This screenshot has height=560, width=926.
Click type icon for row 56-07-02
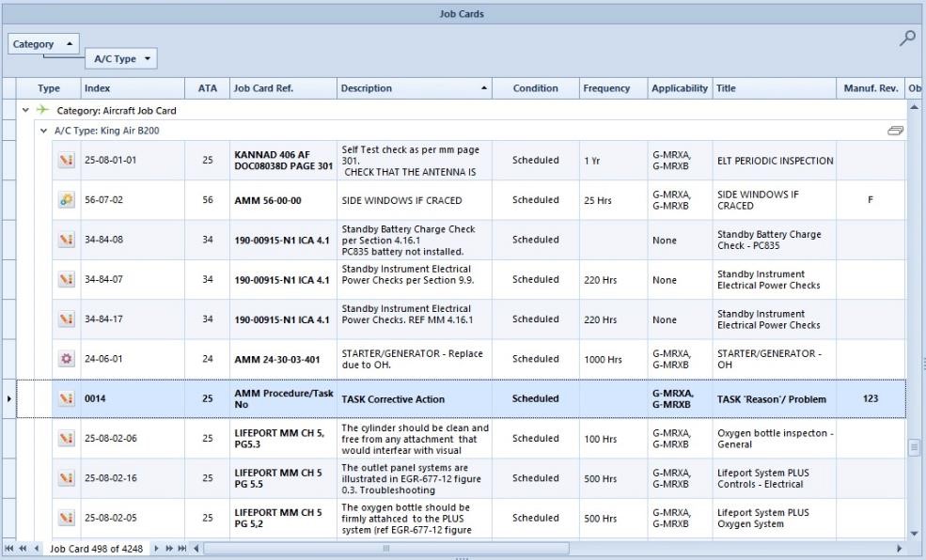click(x=67, y=200)
